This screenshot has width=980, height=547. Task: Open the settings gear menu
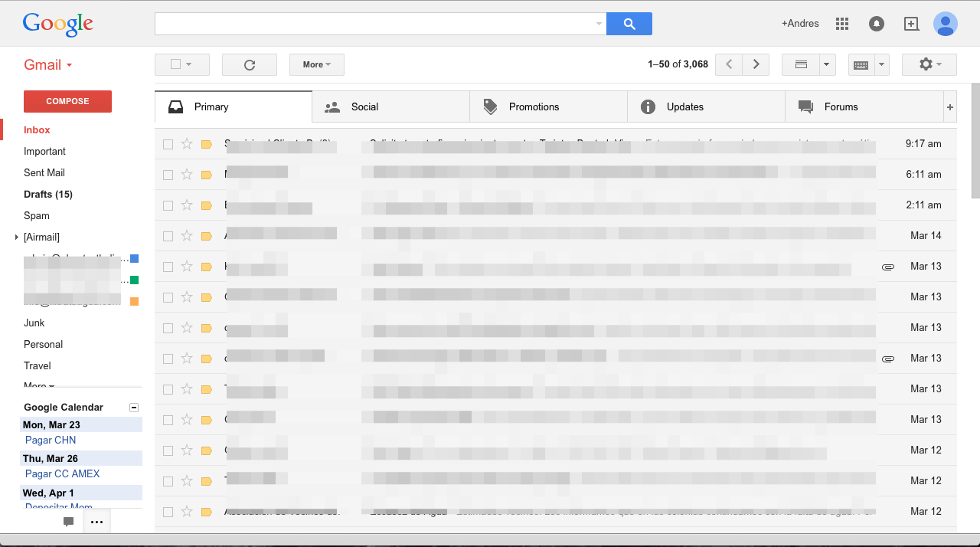click(929, 65)
